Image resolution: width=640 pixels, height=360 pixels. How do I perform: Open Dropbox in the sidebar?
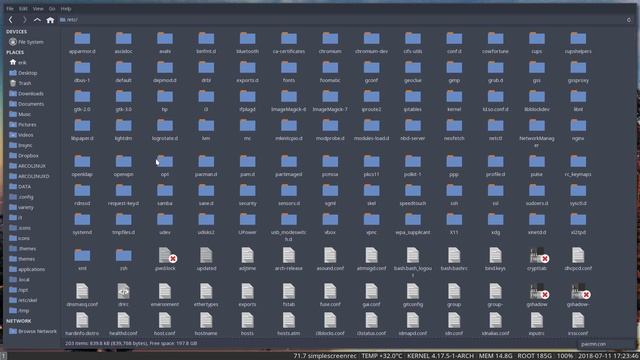24,156
